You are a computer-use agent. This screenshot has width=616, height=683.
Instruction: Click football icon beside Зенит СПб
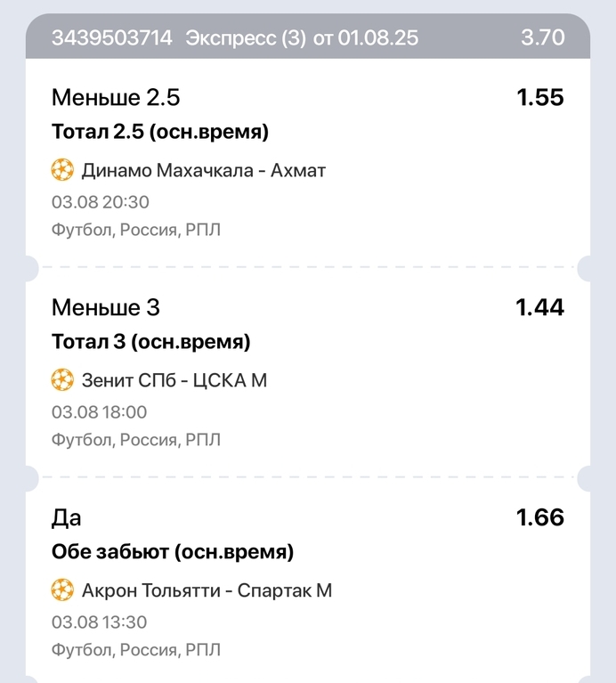click(62, 380)
